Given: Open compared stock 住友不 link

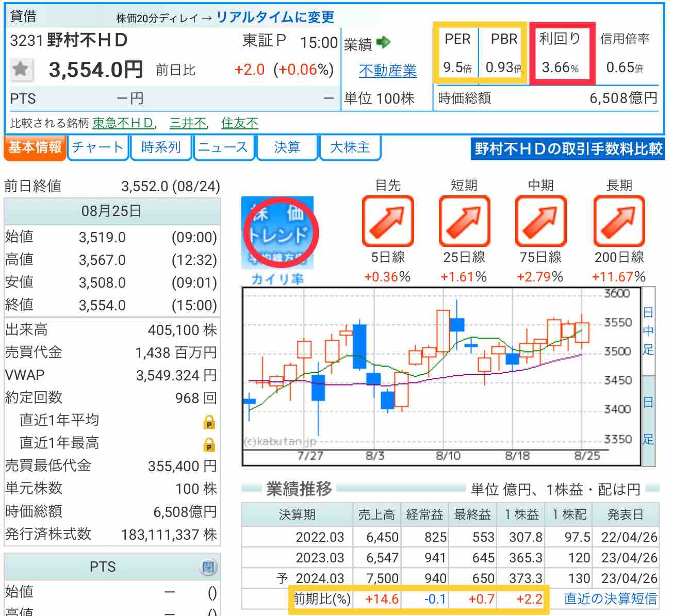Looking at the screenshot, I should (x=240, y=123).
